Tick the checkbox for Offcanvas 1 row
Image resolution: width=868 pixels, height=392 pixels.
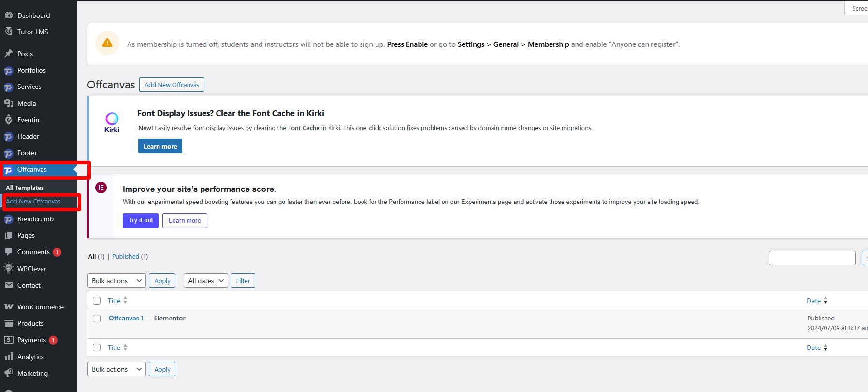(x=97, y=319)
